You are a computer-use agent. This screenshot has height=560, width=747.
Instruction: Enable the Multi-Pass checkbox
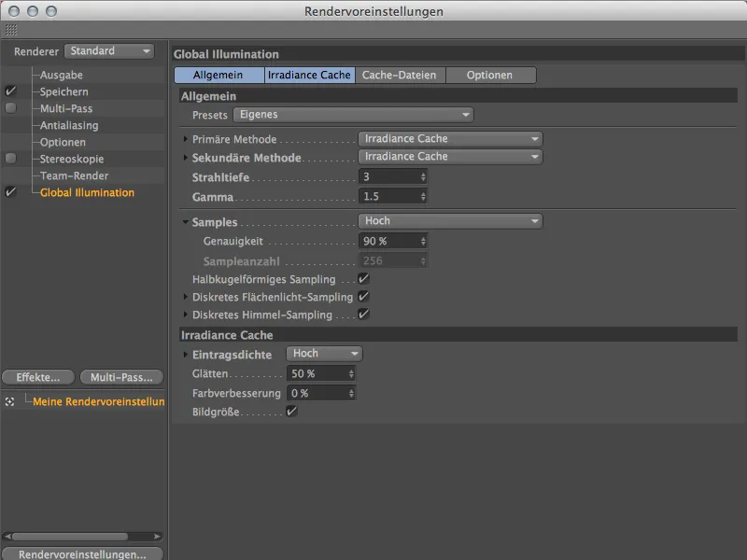tap(10, 108)
